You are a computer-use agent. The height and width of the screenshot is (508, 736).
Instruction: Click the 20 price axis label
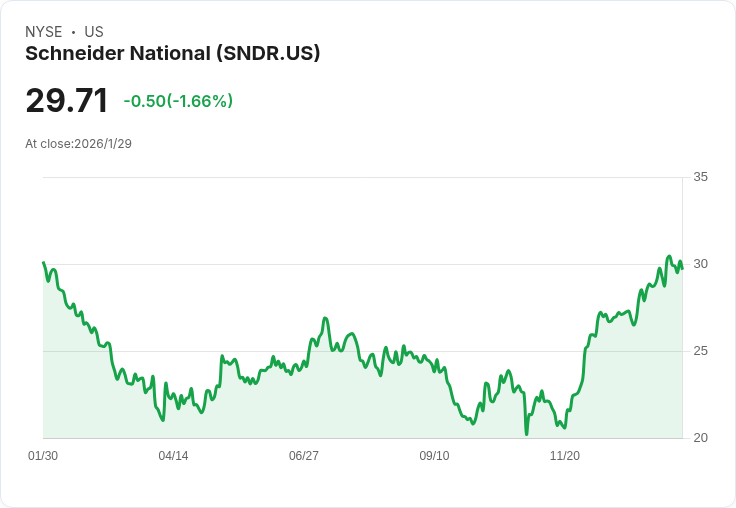point(700,438)
